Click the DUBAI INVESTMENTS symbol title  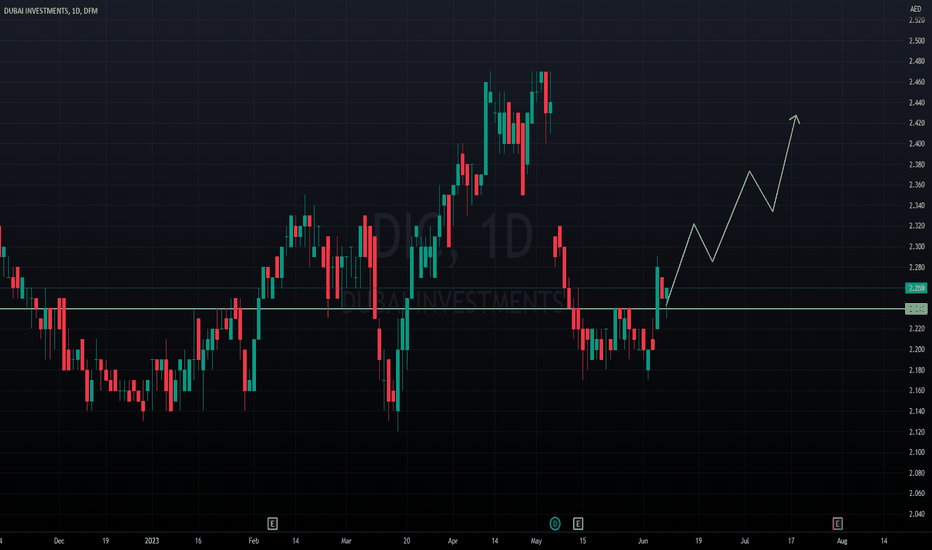(51, 11)
